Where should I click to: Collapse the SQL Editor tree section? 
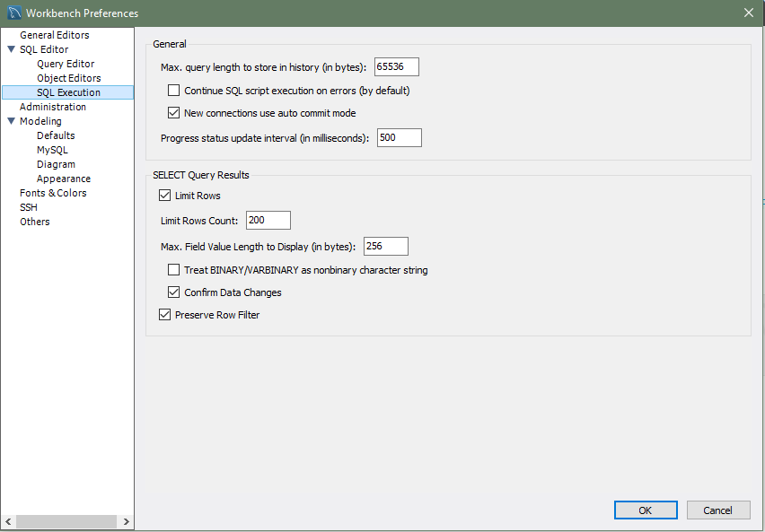[x=9, y=49]
